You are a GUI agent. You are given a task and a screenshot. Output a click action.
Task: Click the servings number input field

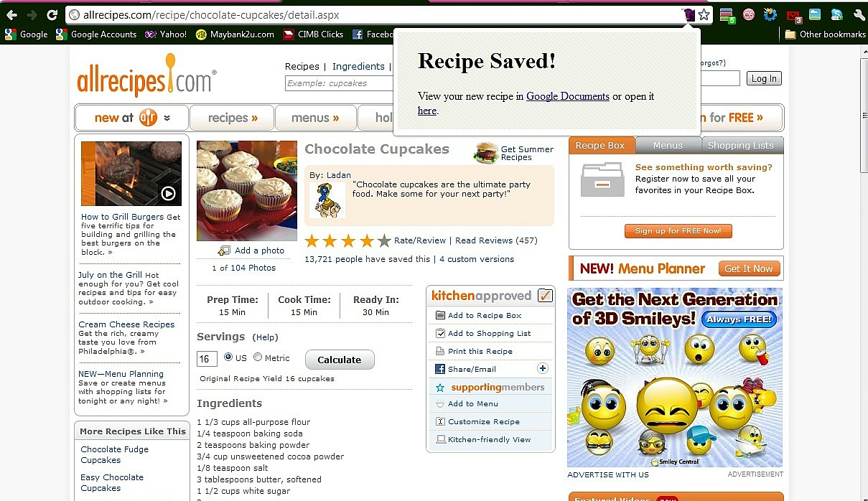tap(207, 358)
